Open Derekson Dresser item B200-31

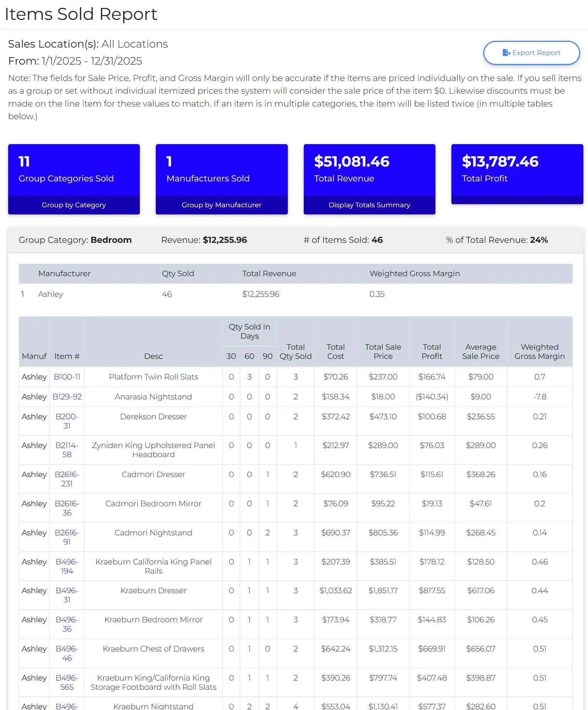click(x=67, y=421)
